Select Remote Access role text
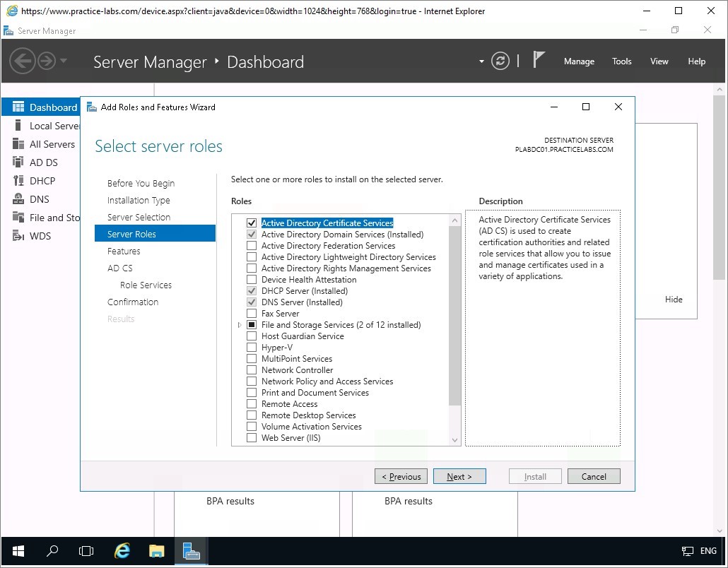 click(290, 403)
